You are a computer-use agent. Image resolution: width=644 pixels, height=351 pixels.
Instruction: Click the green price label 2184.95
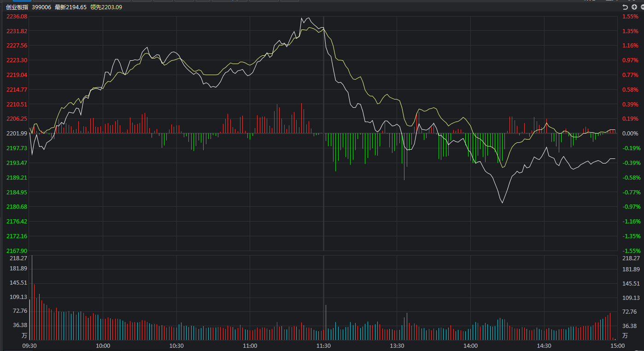17,192
